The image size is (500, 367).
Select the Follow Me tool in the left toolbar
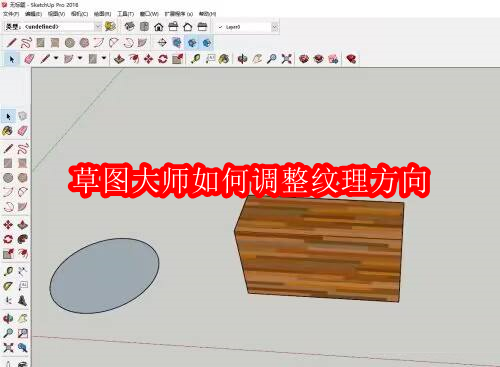tap(22, 239)
